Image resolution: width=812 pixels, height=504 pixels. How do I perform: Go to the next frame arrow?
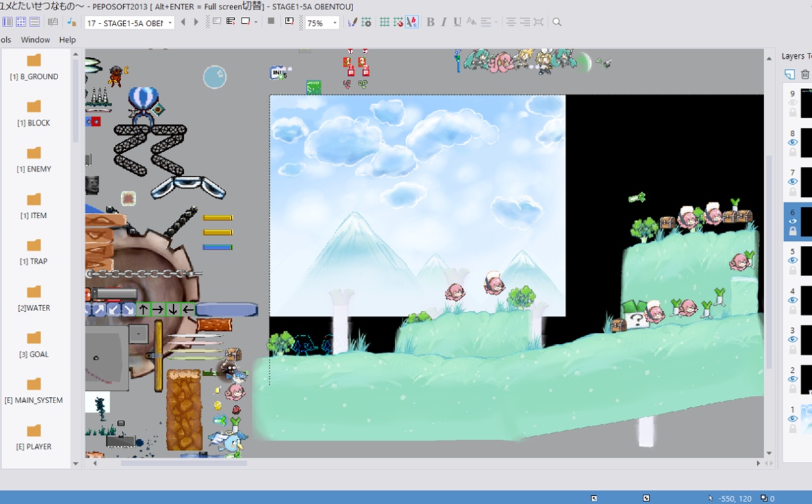196,22
